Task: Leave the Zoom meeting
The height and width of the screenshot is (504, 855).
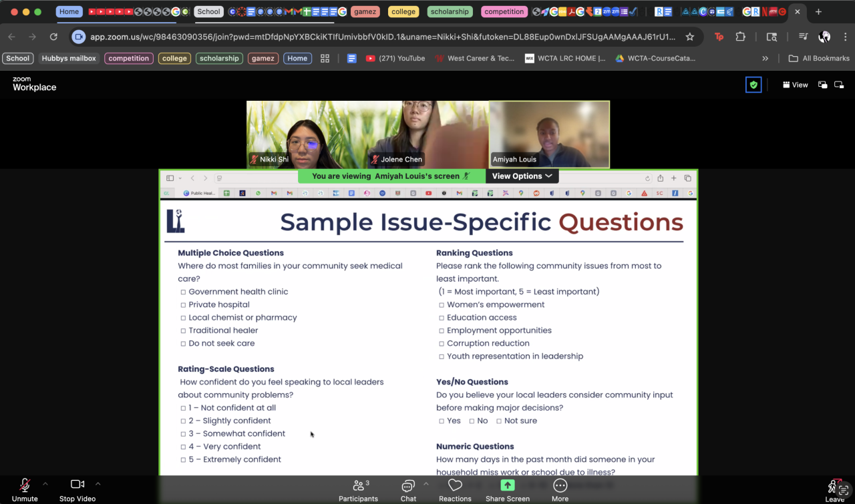Action: 834,489
